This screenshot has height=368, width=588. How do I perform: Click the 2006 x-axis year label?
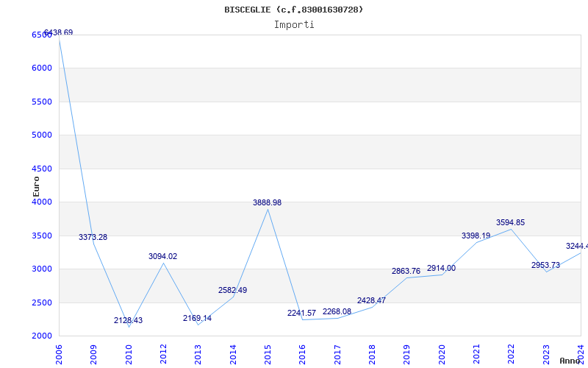tap(59, 355)
